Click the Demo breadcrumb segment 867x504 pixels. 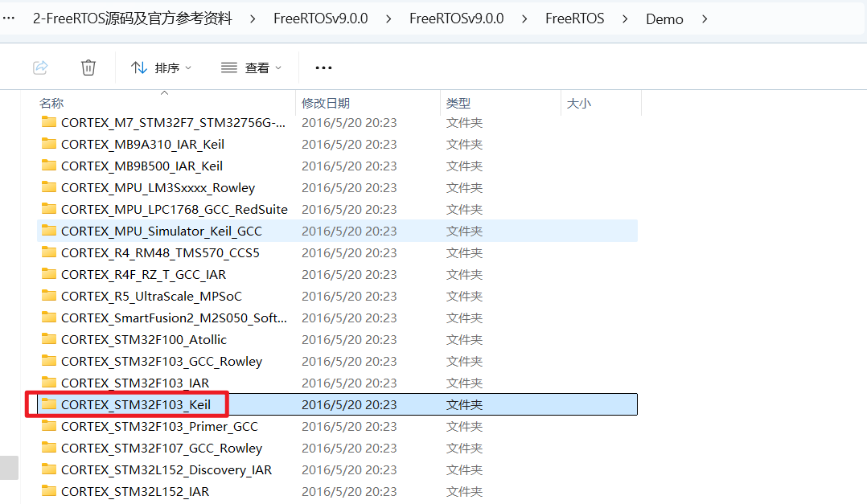pyautogui.click(x=664, y=18)
